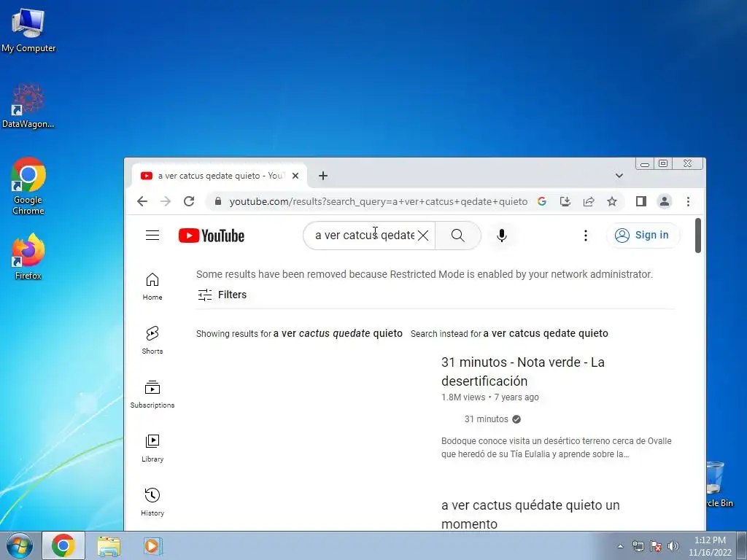Viewport: 747px width, 560px height.
Task: Search instead for 'a ver catcus qedate quieto'
Action: click(546, 333)
